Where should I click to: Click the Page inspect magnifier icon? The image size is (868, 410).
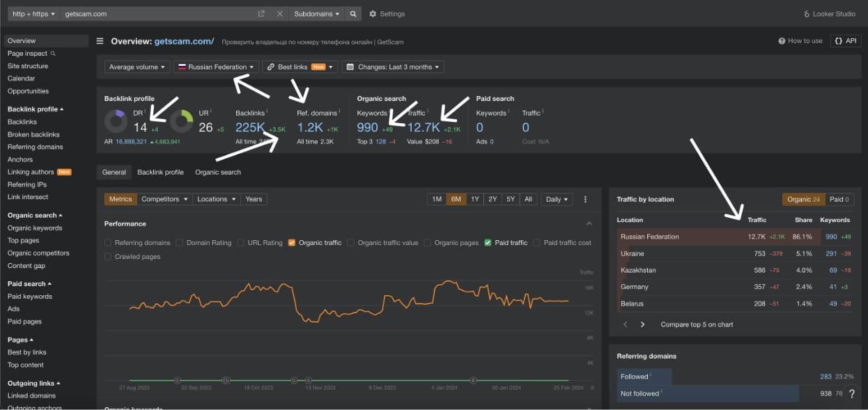coord(54,54)
